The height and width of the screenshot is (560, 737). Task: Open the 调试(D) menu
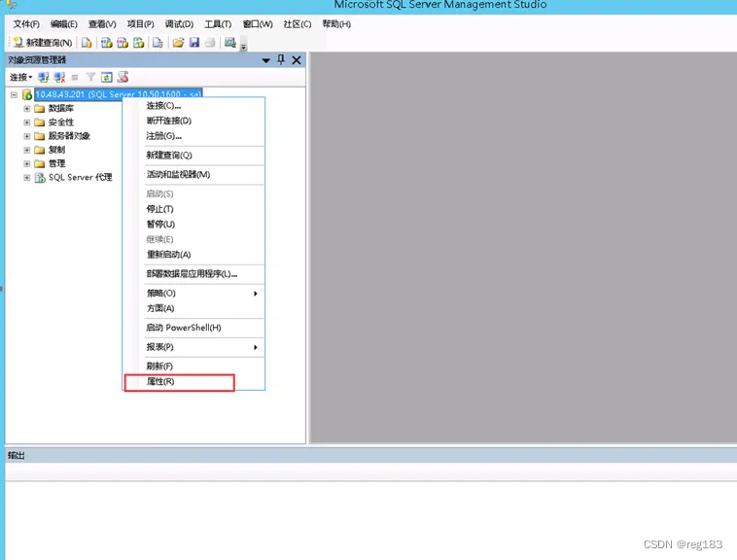tap(179, 24)
